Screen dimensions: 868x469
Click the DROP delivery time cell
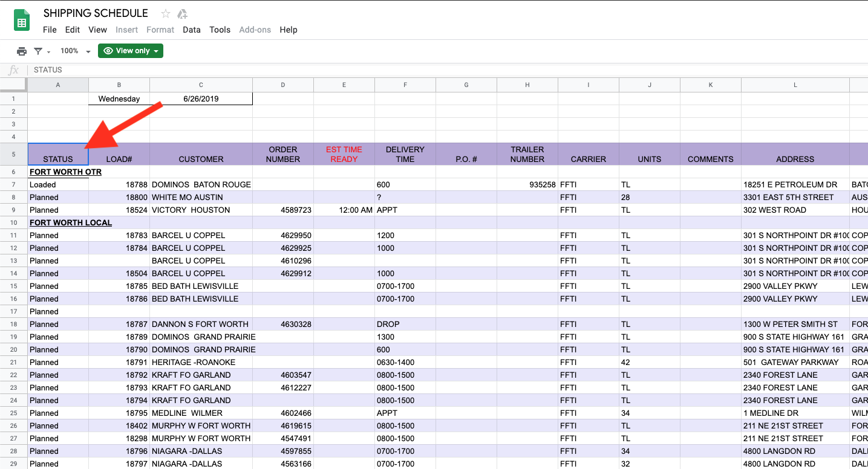[x=405, y=324]
